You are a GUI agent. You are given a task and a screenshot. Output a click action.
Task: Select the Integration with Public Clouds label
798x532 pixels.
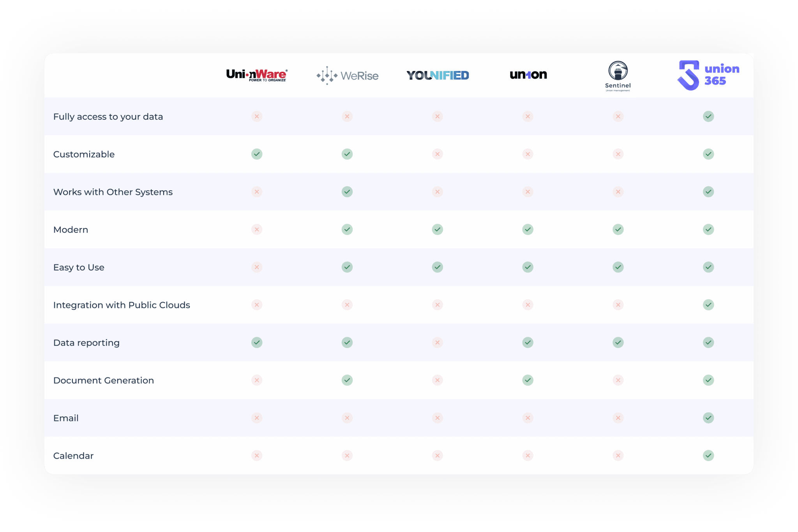point(122,305)
